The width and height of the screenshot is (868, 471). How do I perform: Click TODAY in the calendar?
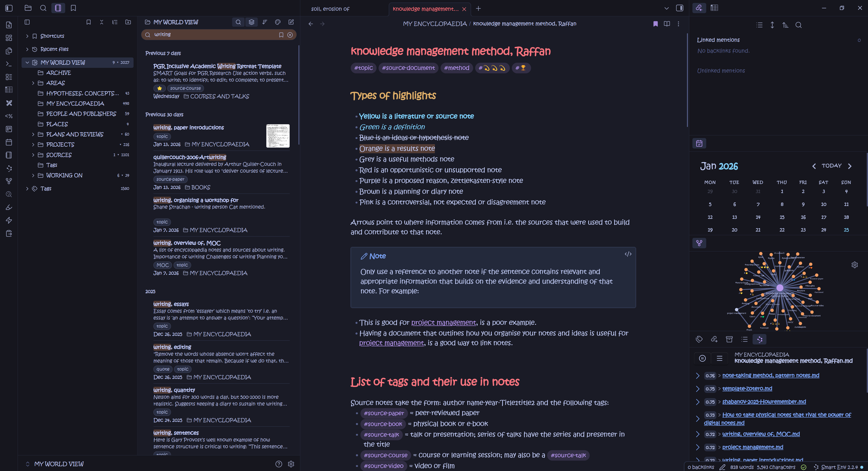click(x=831, y=166)
